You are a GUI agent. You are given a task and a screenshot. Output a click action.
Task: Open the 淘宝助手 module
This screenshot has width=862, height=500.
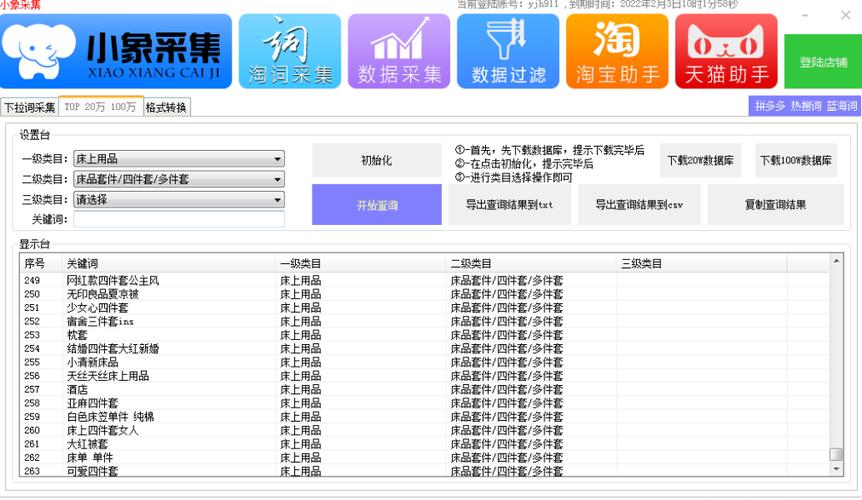tap(617, 51)
